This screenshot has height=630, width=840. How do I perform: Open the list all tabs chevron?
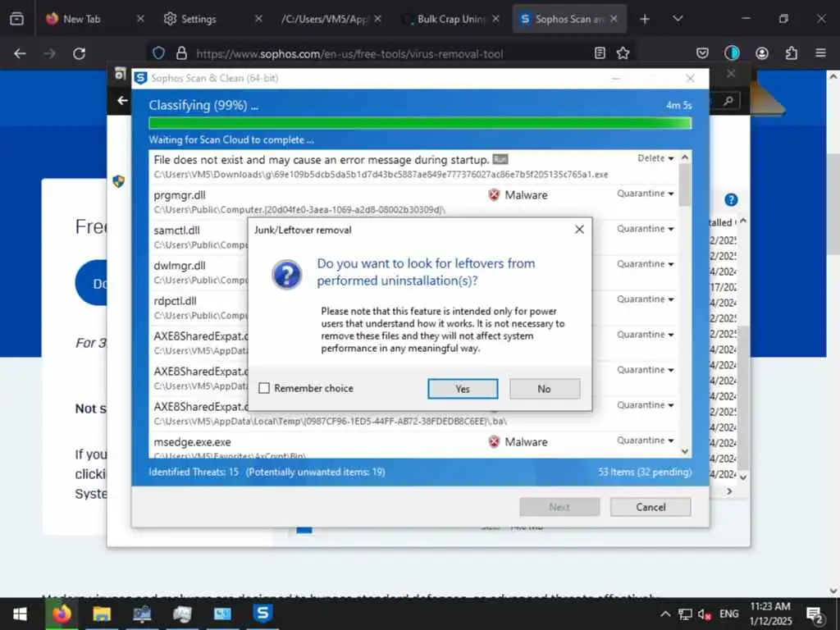click(678, 19)
